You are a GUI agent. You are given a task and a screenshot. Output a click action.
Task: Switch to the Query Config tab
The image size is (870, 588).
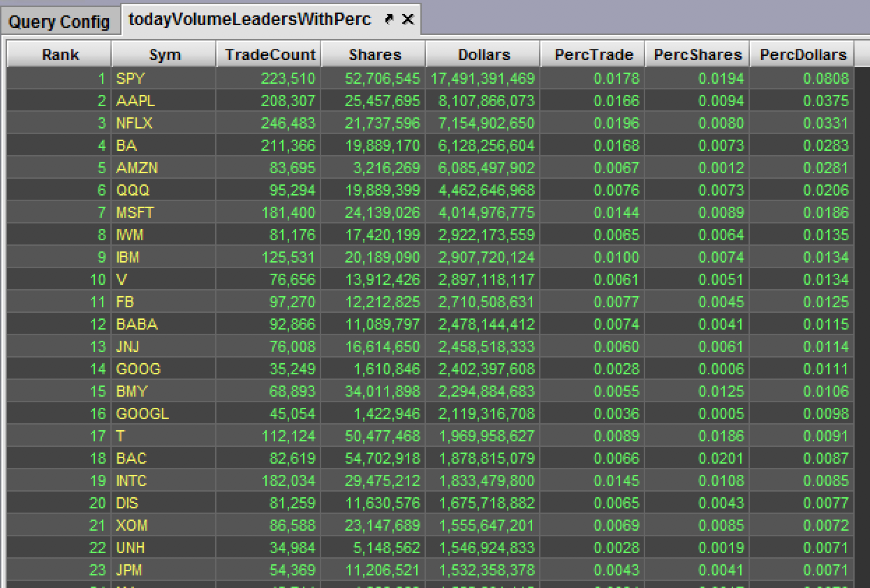tap(59, 22)
